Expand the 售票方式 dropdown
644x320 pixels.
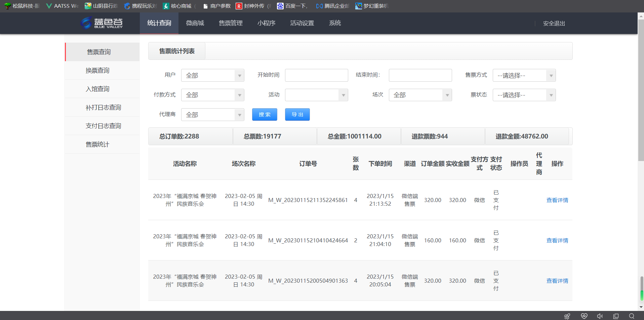pyautogui.click(x=524, y=75)
